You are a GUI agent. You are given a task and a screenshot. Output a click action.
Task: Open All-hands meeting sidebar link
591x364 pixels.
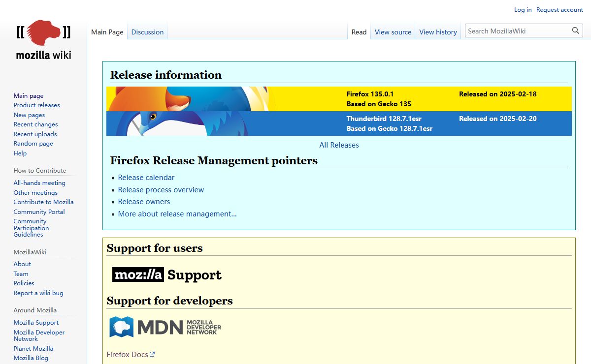point(39,183)
